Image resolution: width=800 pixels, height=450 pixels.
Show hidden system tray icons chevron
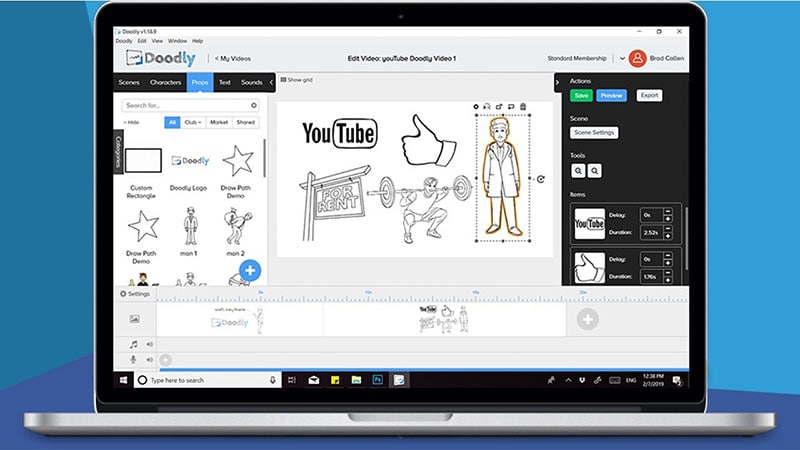click(x=568, y=380)
